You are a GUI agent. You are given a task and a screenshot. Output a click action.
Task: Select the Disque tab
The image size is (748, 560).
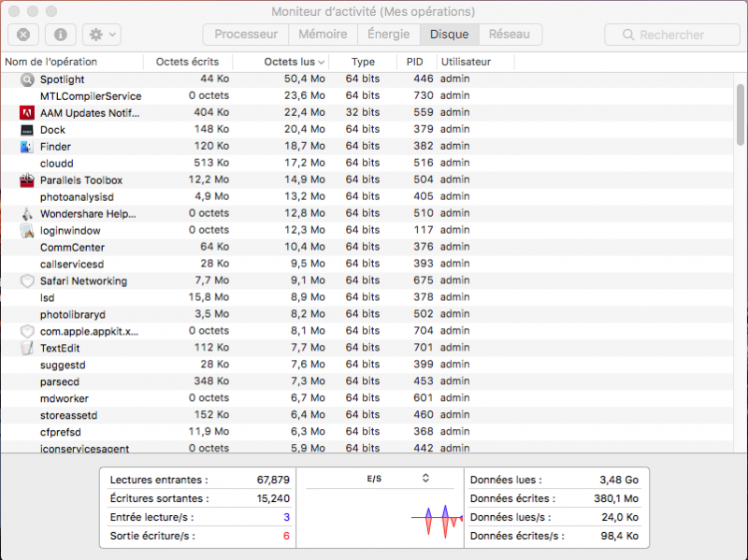449,35
